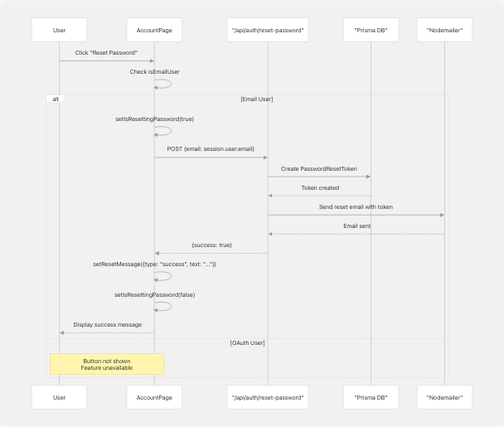
Task: Select the "setIsResettingPassword(true)" message text
Action: 154,119
